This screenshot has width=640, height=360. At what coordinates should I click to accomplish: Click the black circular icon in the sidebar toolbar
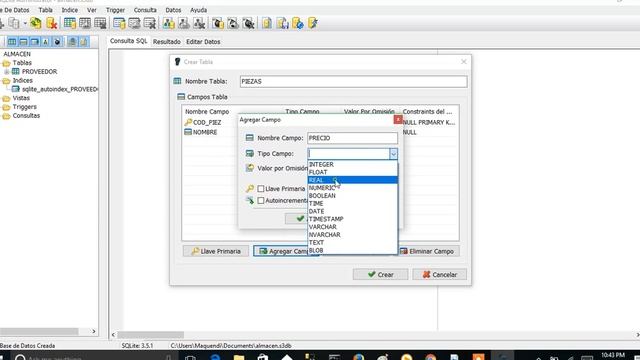coord(57,42)
